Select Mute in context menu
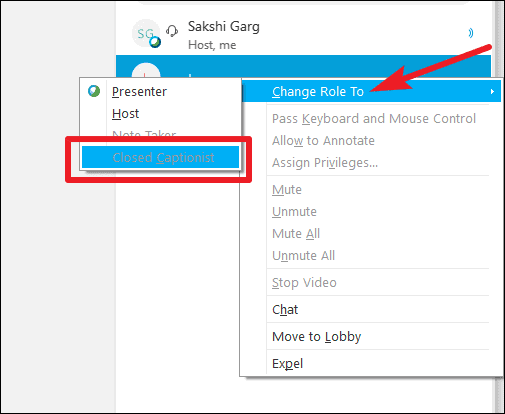The width and height of the screenshot is (505, 414). pos(287,190)
